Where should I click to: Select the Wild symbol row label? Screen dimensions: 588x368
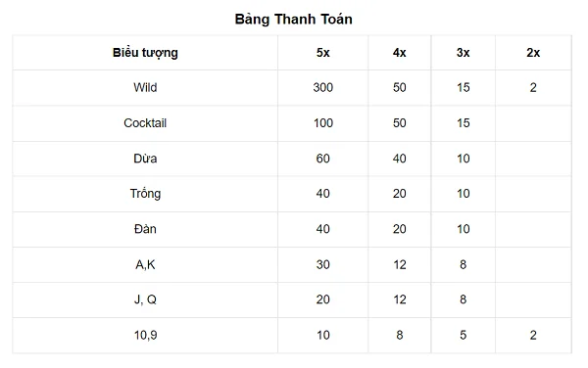click(x=145, y=88)
